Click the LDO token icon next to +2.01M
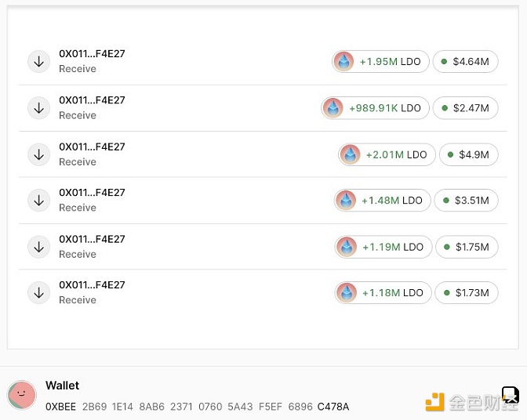This screenshot has height=420, width=527. (x=350, y=154)
